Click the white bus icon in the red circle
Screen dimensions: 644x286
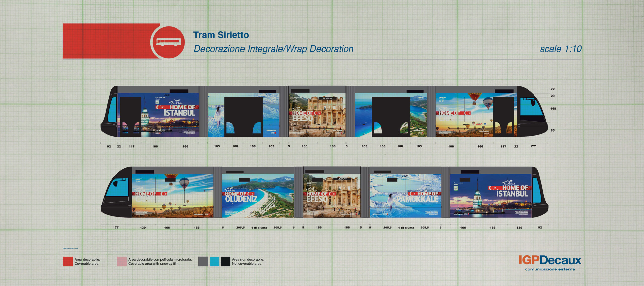(168, 42)
